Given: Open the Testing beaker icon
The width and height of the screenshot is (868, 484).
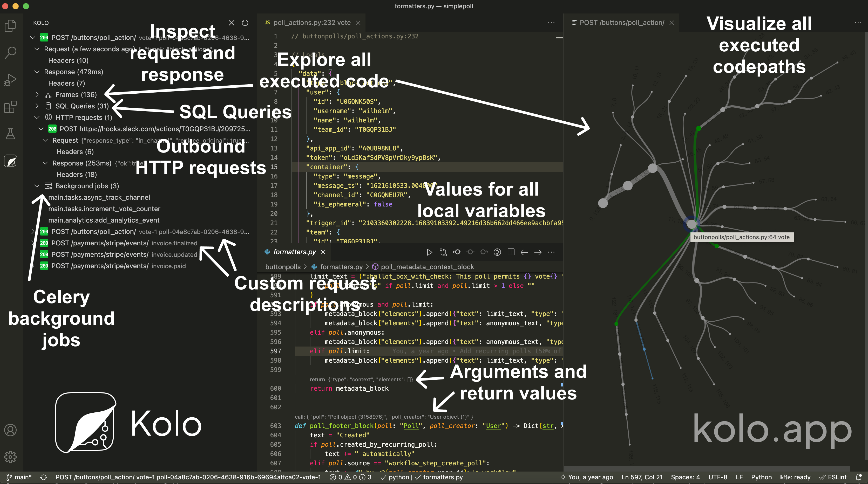Looking at the screenshot, I should pos(10,134).
